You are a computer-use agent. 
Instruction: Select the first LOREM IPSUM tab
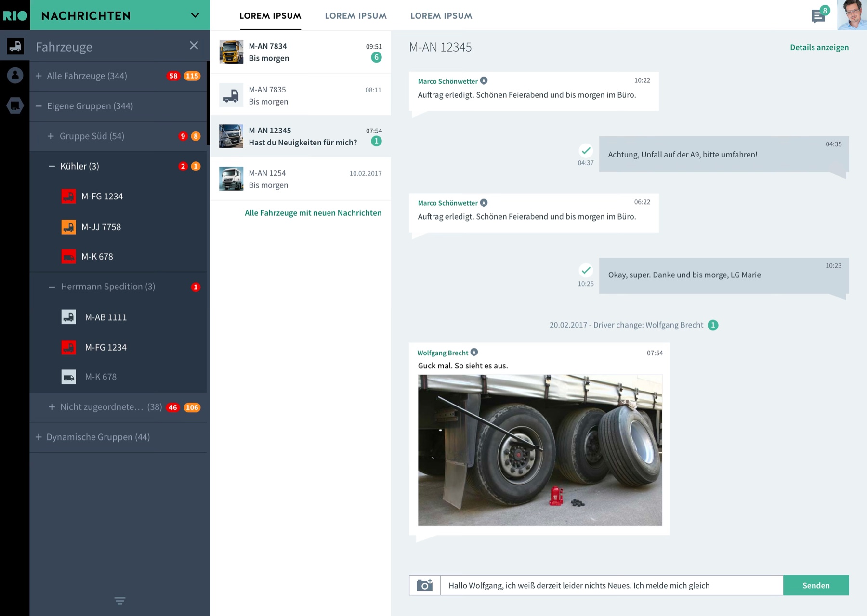[x=270, y=16]
